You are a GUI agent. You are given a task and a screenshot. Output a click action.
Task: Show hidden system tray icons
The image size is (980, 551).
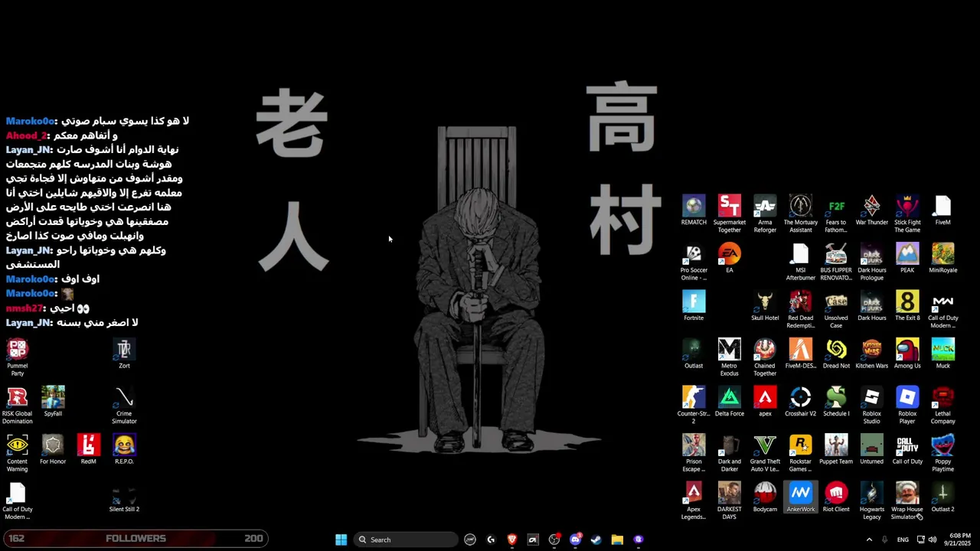869,540
